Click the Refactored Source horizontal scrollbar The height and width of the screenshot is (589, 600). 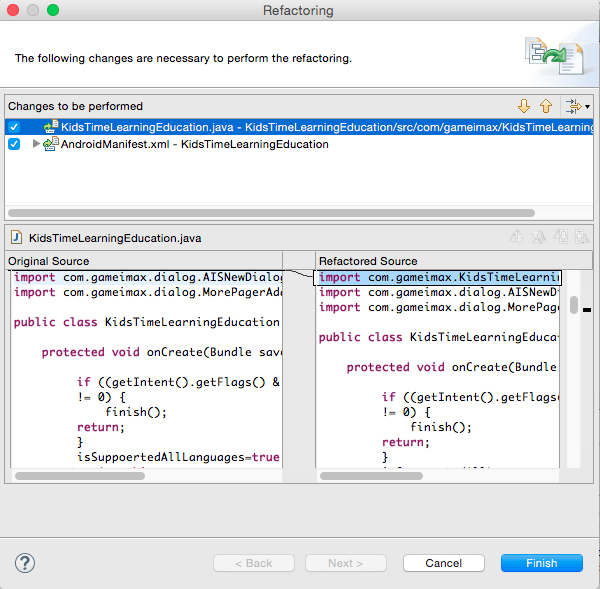point(371,476)
